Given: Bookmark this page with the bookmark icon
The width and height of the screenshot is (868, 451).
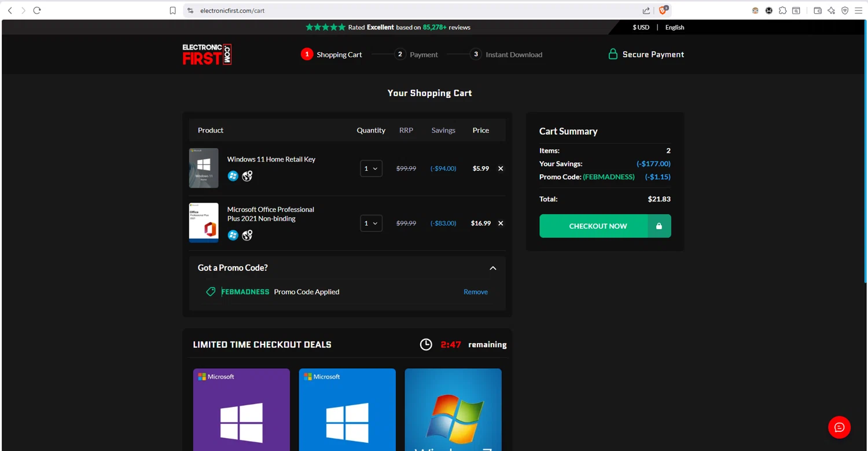Looking at the screenshot, I should coord(172,10).
